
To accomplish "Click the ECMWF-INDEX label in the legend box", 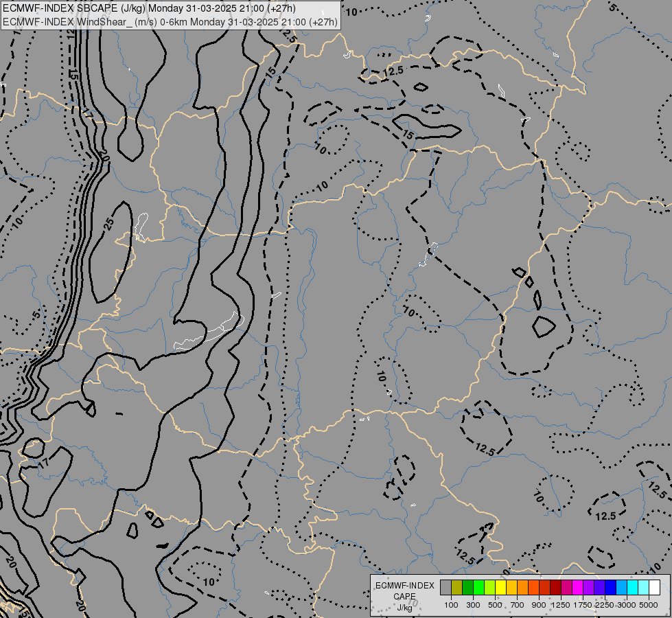I will coord(404,586).
